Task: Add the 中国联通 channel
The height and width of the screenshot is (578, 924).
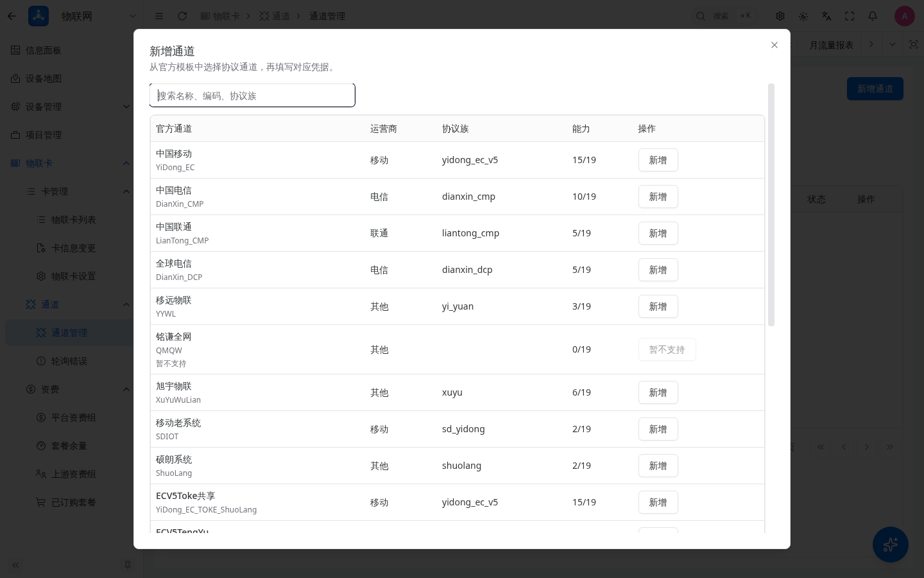Action: click(x=658, y=233)
